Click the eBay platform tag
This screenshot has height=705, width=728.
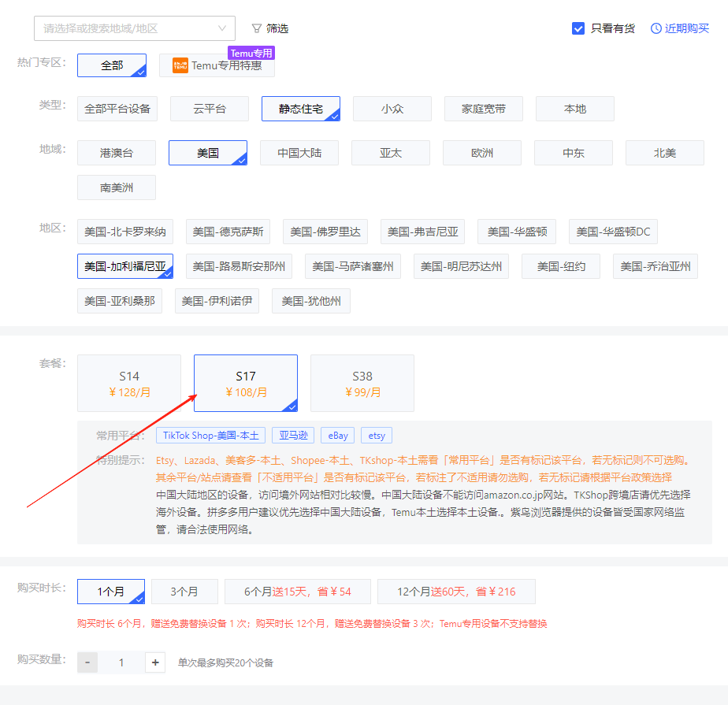pyautogui.click(x=338, y=436)
